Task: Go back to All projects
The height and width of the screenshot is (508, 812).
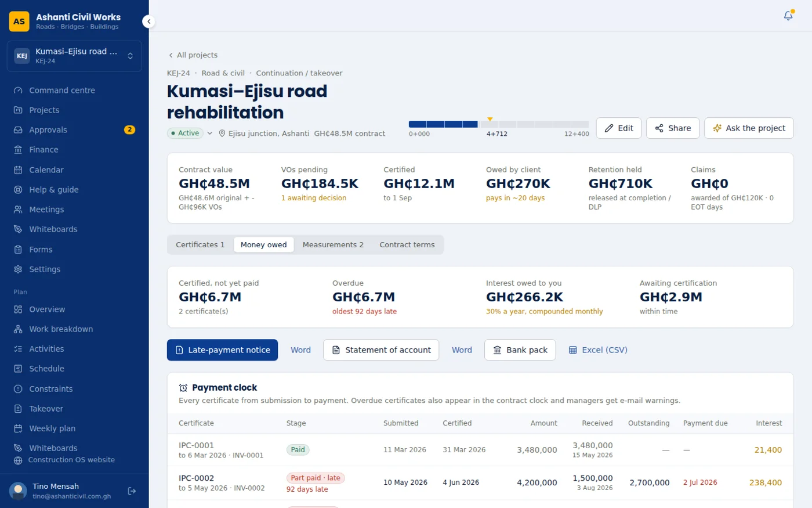Action: click(x=193, y=55)
